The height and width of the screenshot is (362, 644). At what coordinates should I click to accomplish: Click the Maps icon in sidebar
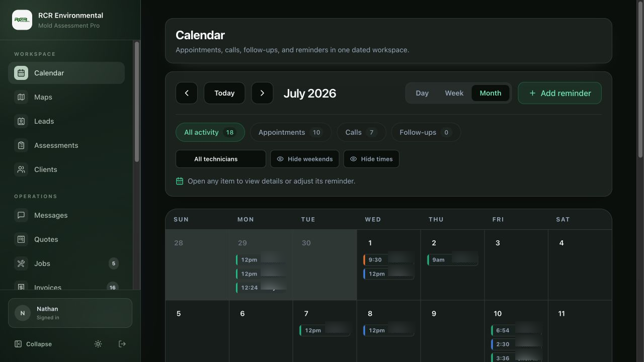pyautogui.click(x=21, y=97)
